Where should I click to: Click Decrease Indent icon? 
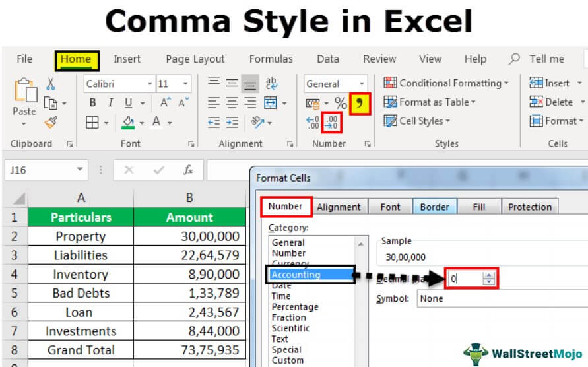tap(214, 122)
